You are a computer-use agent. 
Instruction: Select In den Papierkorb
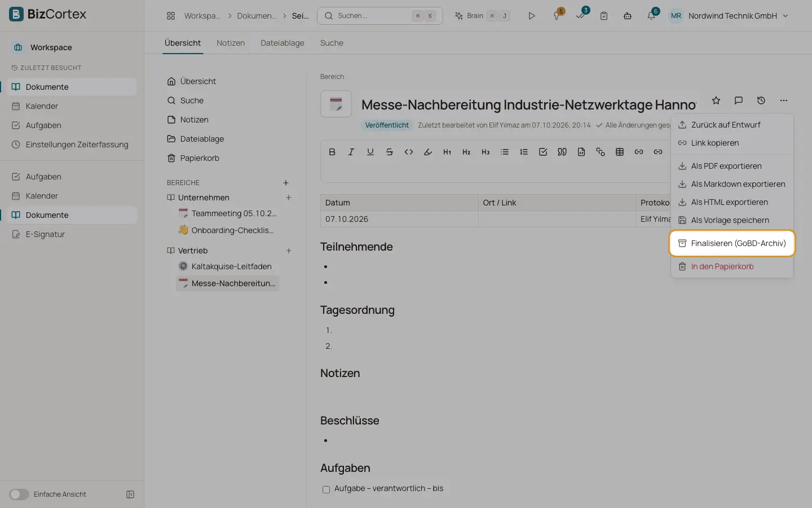point(732,266)
